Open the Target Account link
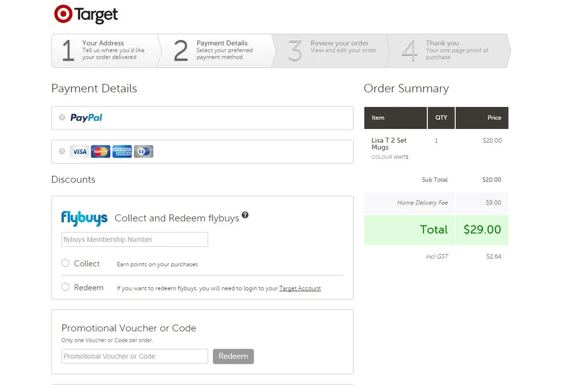Image resolution: width=588 pixels, height=385 pixels. click(300, 288)
